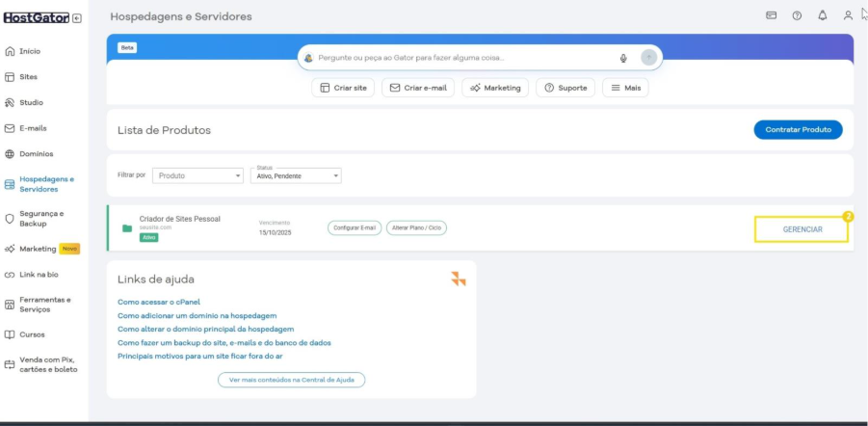Image resolution: width=868 pixels, height=426 pixels.
Task: Collapse the HostGator sidebar with arrow icon
Action: [77, 17]
